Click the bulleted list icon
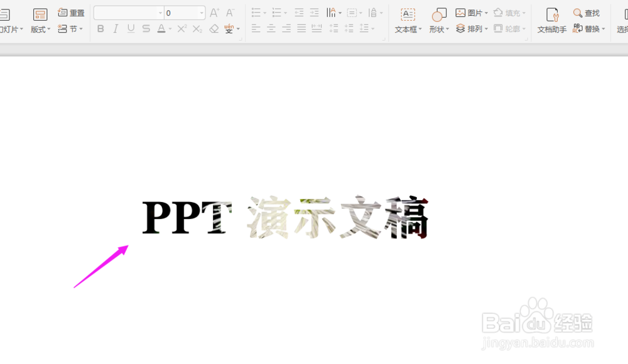This screenshot has width=628, height=364. (x=256, y=13)
